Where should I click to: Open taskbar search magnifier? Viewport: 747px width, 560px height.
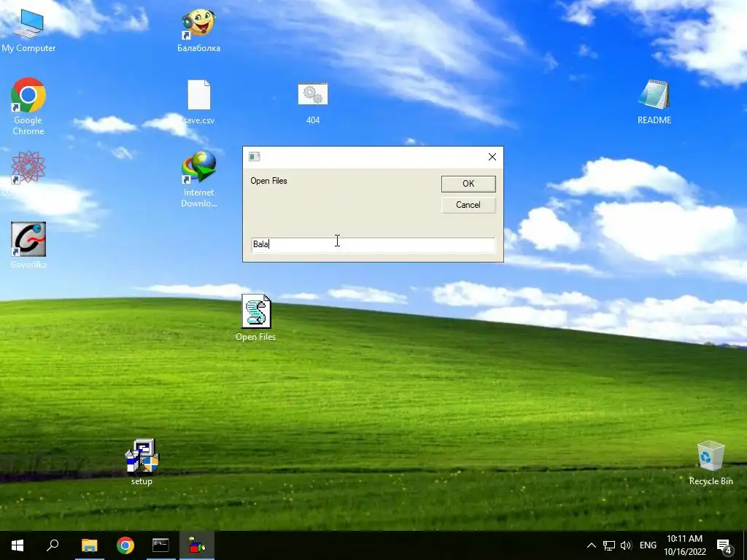[x=53, y=545]
